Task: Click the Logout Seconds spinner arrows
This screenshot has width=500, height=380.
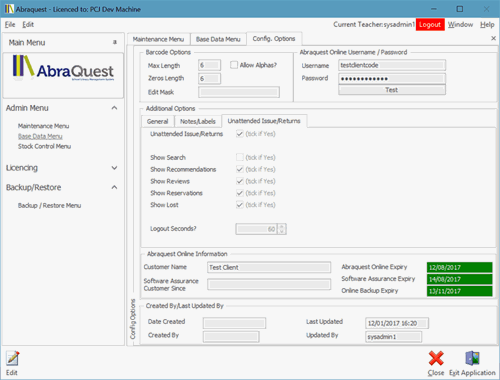Action: click(282, 229)
